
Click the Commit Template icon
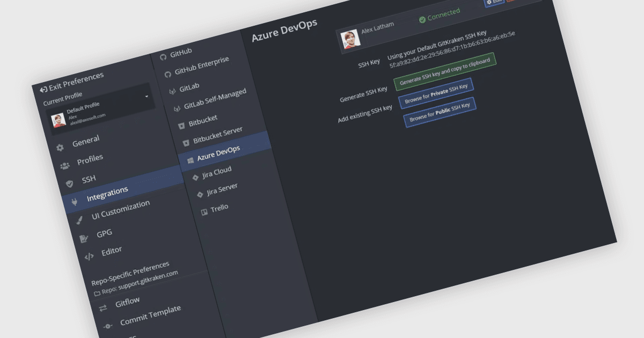[x=107, y=326]
